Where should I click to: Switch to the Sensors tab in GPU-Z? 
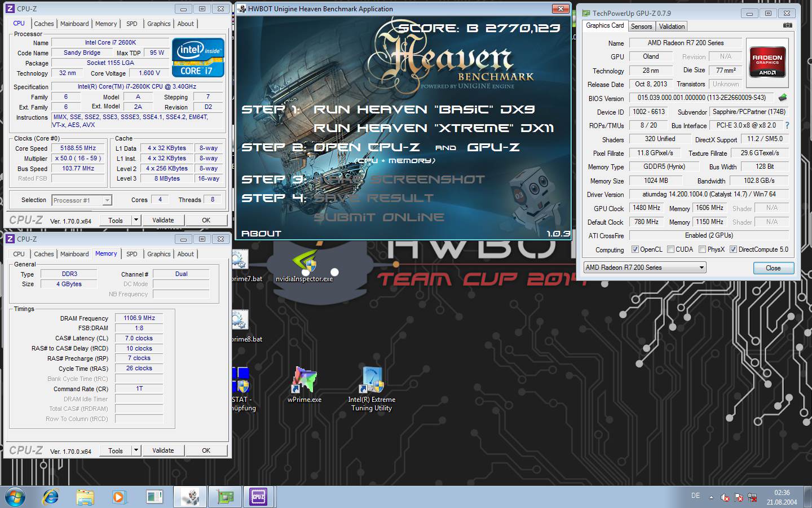[641, 27]
